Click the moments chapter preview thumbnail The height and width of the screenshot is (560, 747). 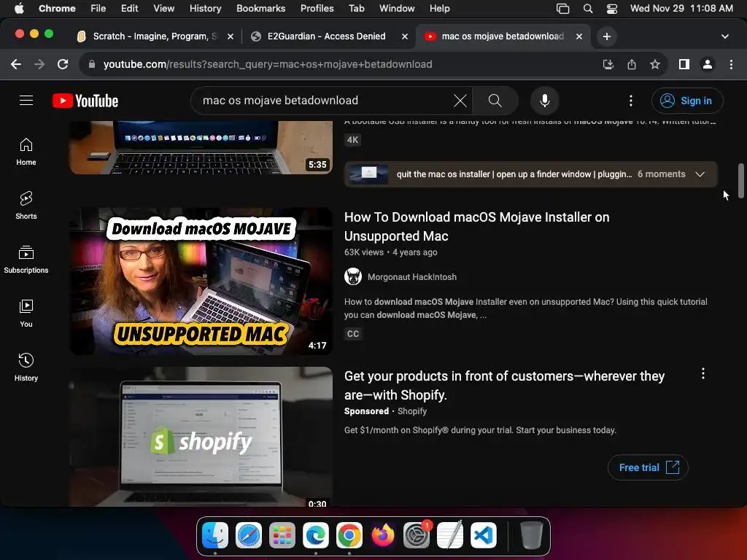point(368,174)
